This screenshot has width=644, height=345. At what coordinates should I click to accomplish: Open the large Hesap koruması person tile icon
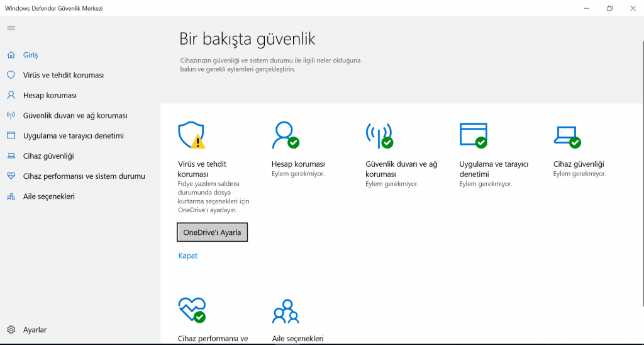[286, 135]
